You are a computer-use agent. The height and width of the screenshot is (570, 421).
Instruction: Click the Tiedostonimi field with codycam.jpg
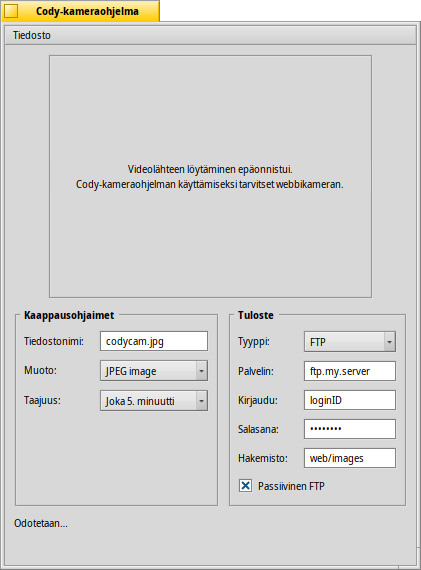click(x=154, y=341)
